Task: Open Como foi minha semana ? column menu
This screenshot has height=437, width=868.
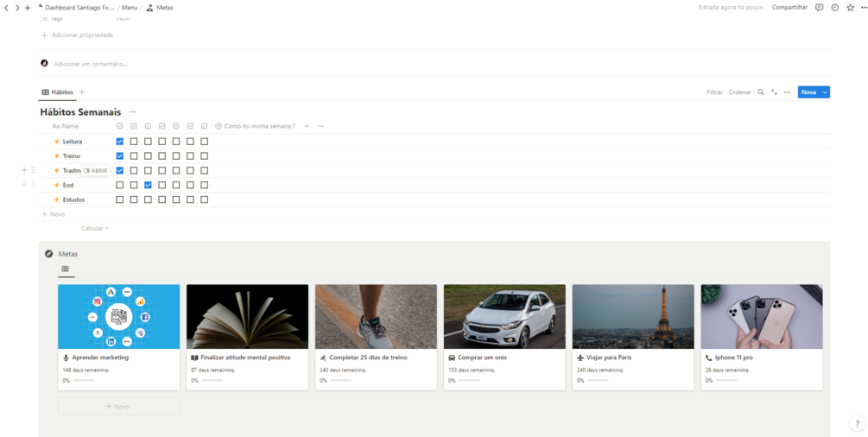Action: click(255, 126)
